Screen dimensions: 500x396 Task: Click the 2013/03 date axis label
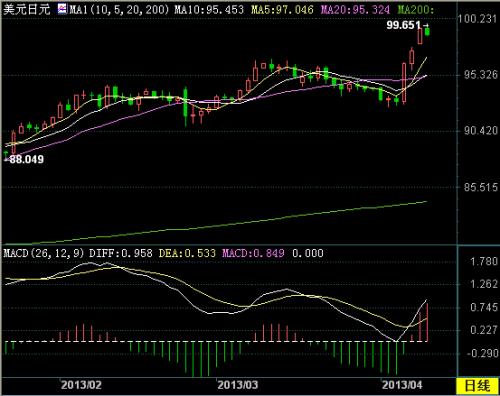(x=238, y=385)
